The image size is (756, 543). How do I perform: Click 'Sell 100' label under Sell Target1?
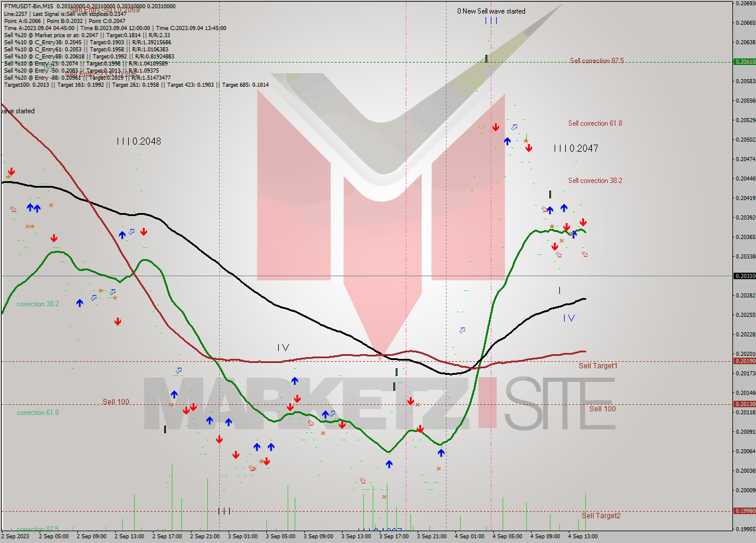pyautogui.click(x=602, y=409)
